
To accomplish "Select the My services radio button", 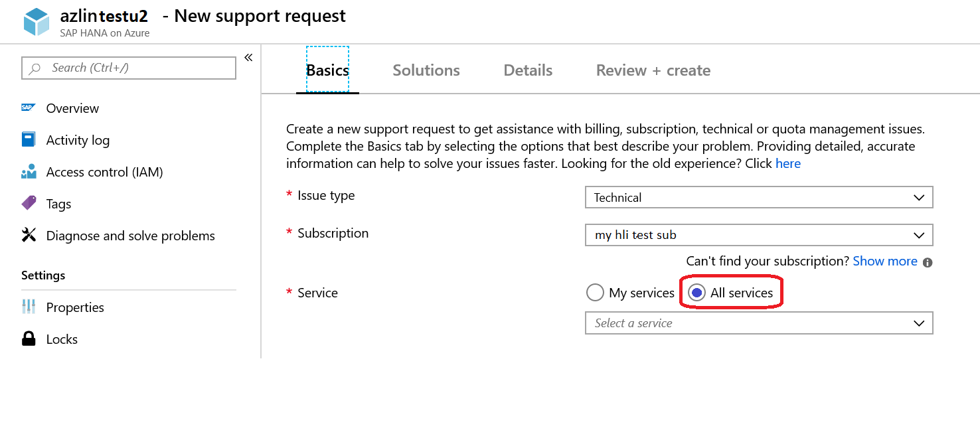I will point(595,293).
